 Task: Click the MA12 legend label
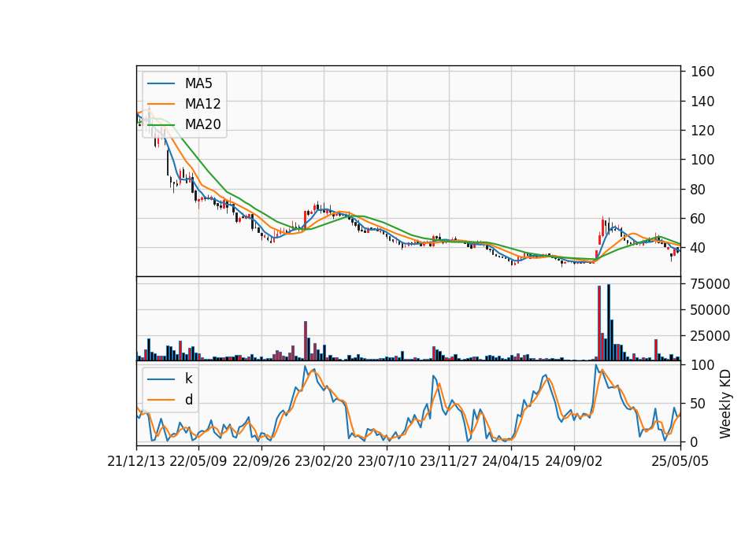point(202,104)
